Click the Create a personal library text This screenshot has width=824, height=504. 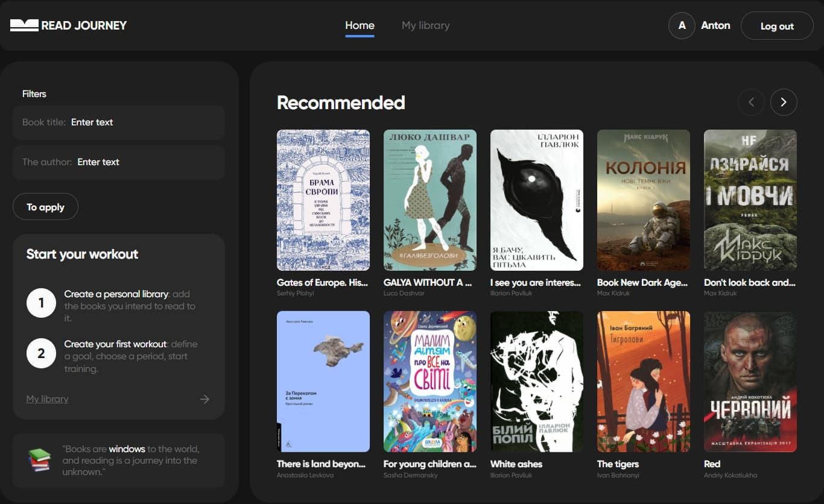[x=116, y=294]
